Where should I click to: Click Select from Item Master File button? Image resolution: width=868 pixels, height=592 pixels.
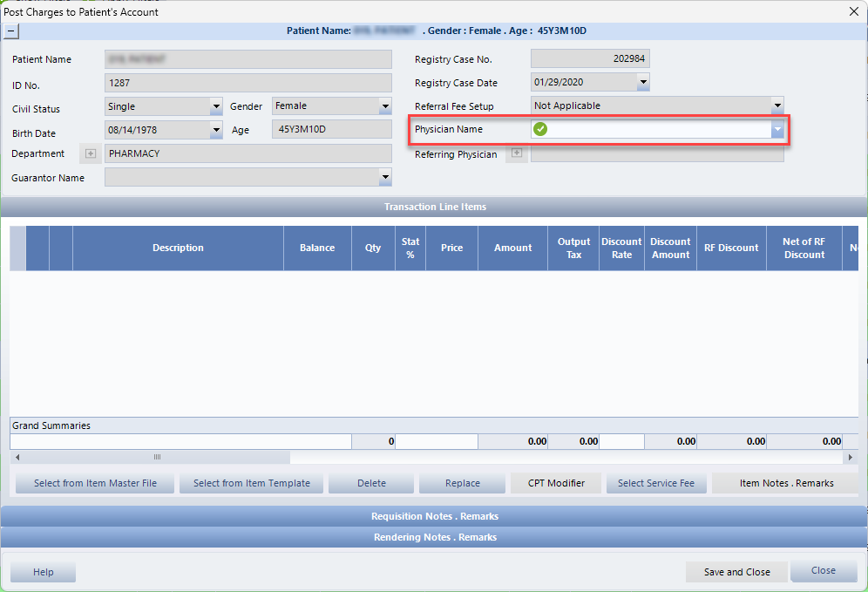coord(95,483)
